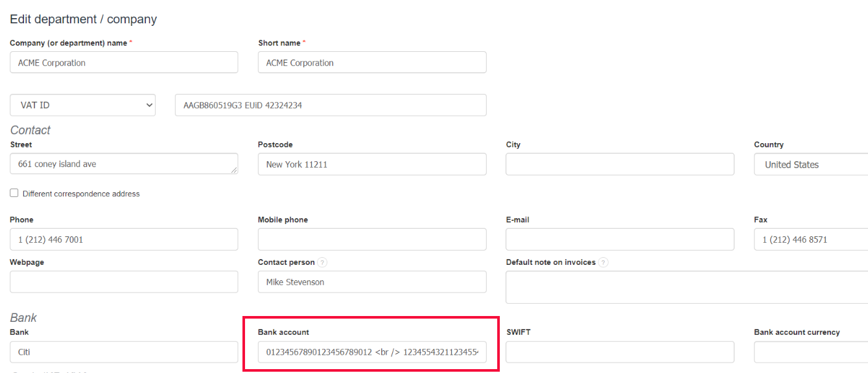
Task: Click the Short name input field
Action: tap(372, 63)
